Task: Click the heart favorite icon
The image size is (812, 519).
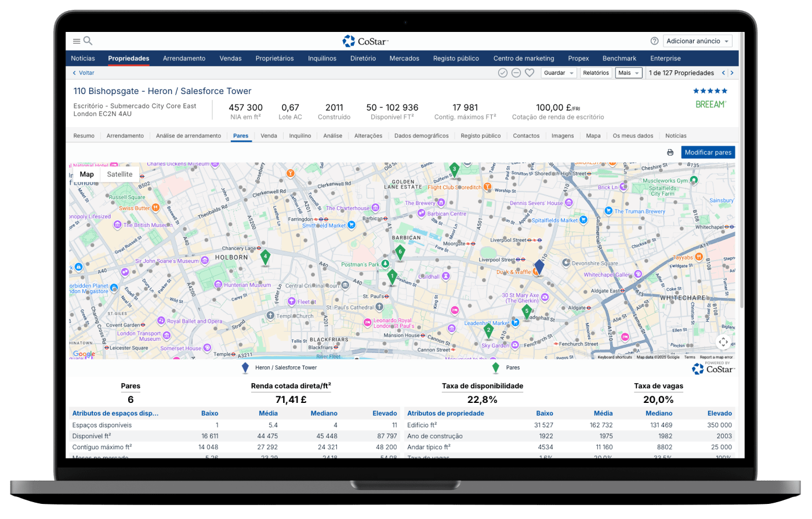Action: coord(529,73)
